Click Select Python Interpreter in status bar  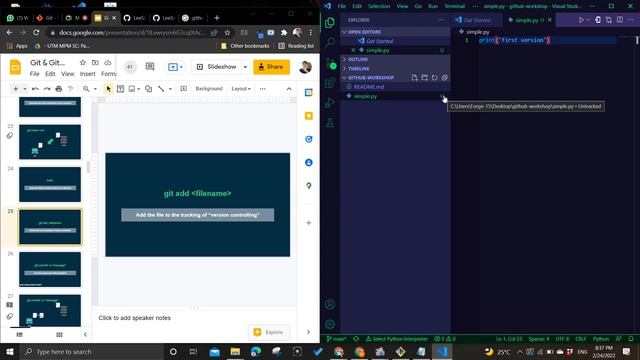pos(396,339)
